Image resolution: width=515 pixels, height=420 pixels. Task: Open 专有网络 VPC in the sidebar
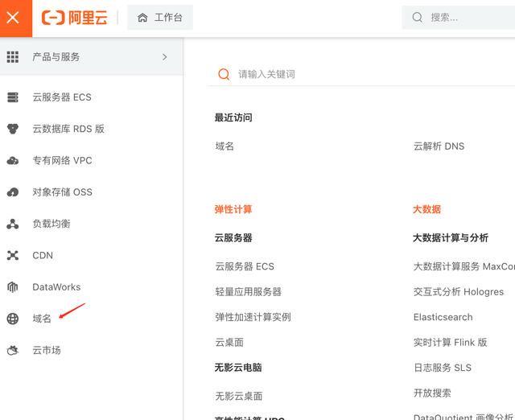click(62, 161)
